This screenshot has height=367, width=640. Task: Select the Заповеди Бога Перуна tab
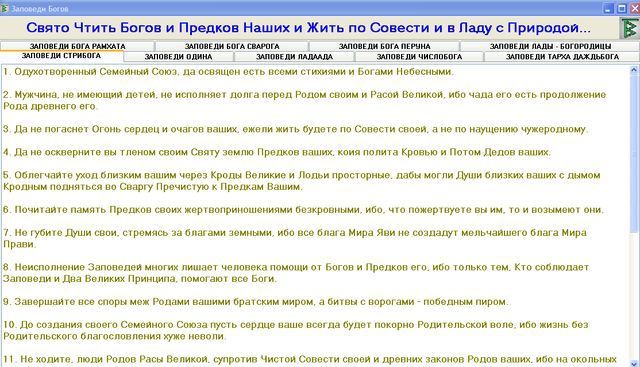(384, 46)
